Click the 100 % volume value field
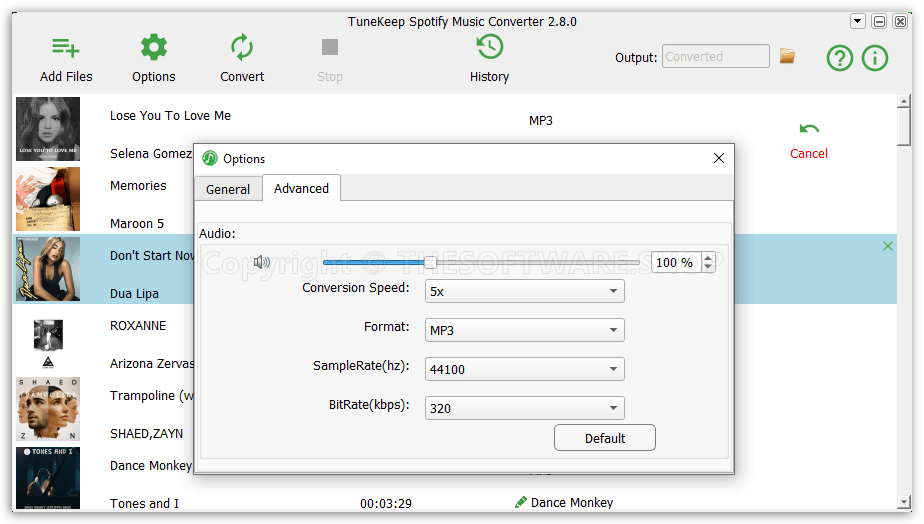 (676, 262)
